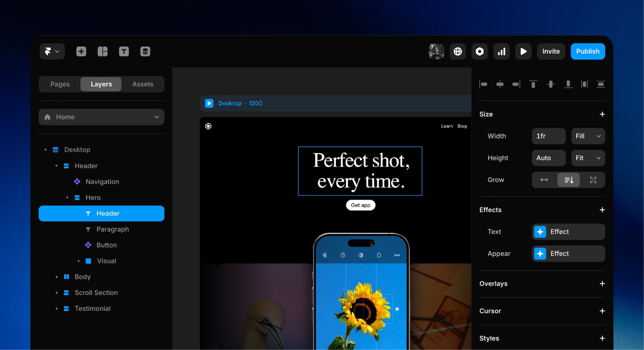Click the Publish button

(588, 51)
